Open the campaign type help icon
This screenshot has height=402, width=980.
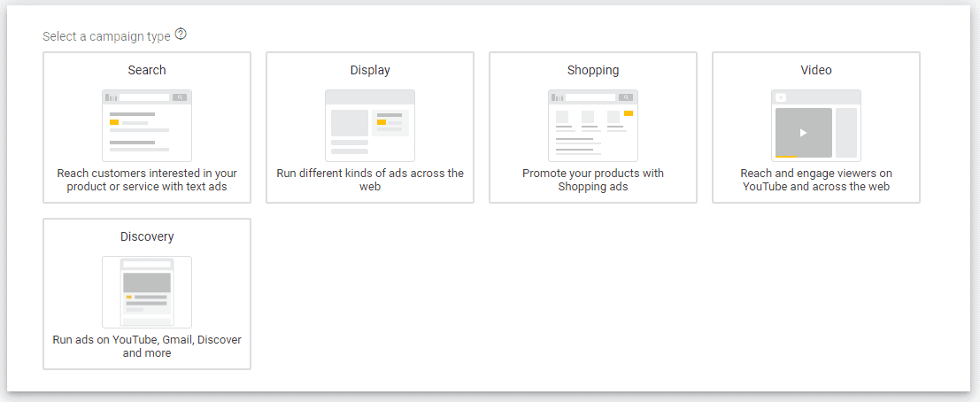coord(181,34)
